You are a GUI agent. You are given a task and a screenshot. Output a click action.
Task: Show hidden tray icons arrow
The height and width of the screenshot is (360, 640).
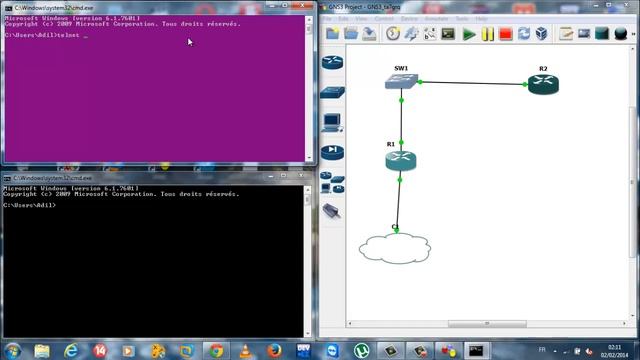[555, 351]
